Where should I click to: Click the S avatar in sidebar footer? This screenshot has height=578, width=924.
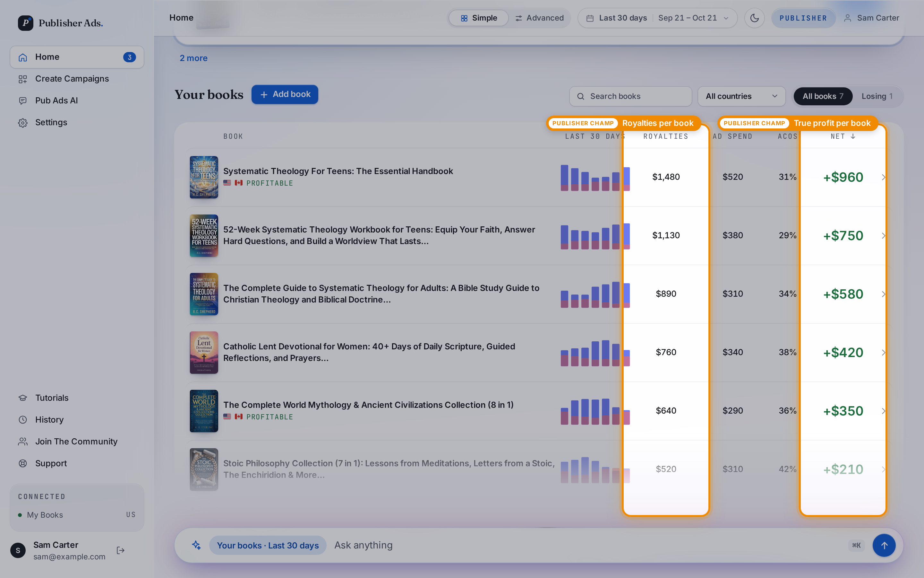pyautogui.click(x=18, y=550)
